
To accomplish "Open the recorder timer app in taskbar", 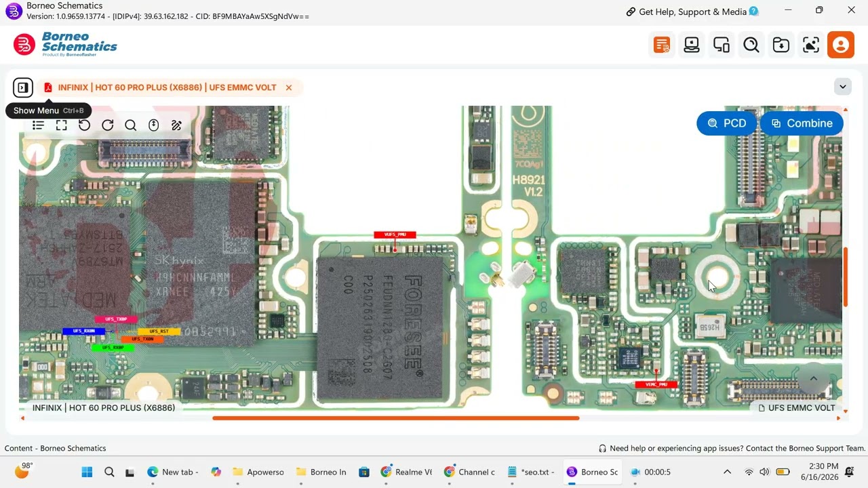I will coord(651,472).
